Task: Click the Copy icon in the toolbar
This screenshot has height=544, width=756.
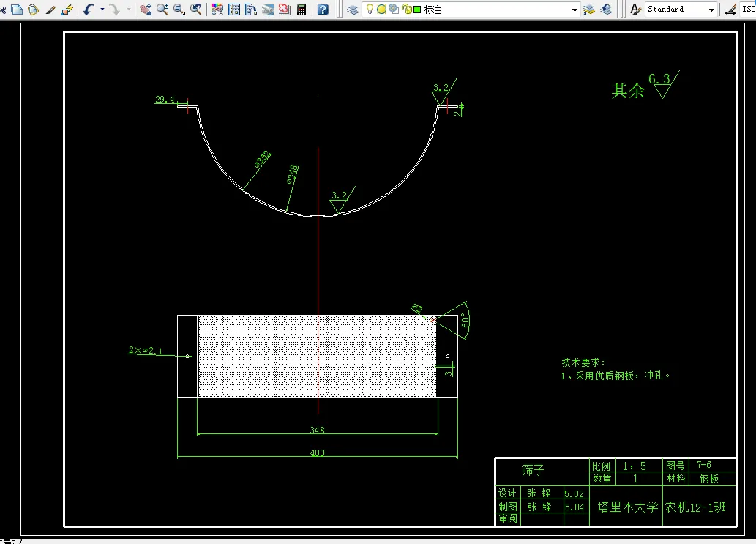Action: [x=17, y=10]
